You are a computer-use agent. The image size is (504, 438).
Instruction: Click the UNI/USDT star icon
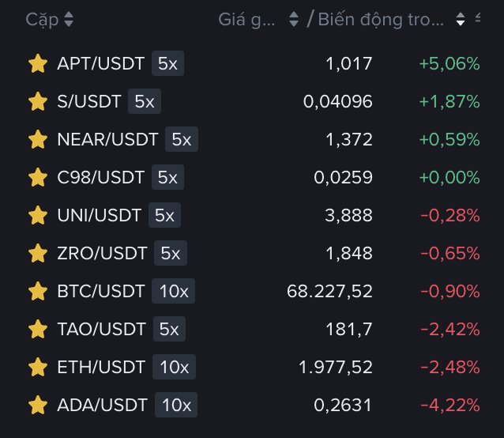point(37,216)
